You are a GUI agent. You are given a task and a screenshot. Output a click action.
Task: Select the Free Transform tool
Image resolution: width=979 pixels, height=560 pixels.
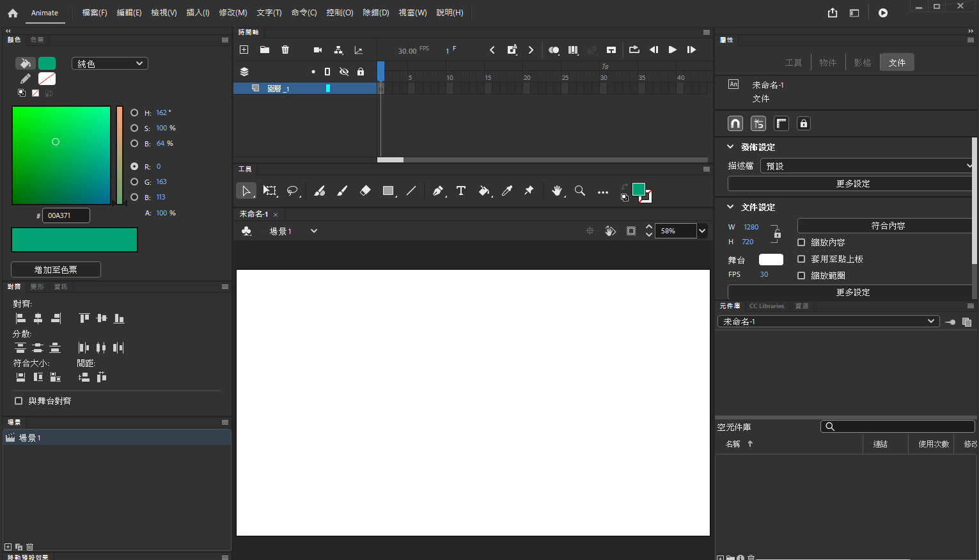(x=270, y=191)
